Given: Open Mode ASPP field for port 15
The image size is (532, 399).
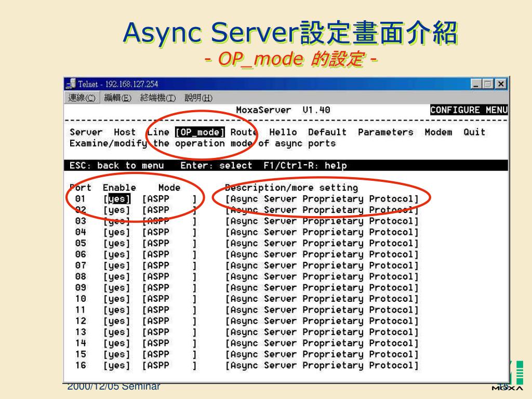Looking at the screenshot, I should [169, 354].
